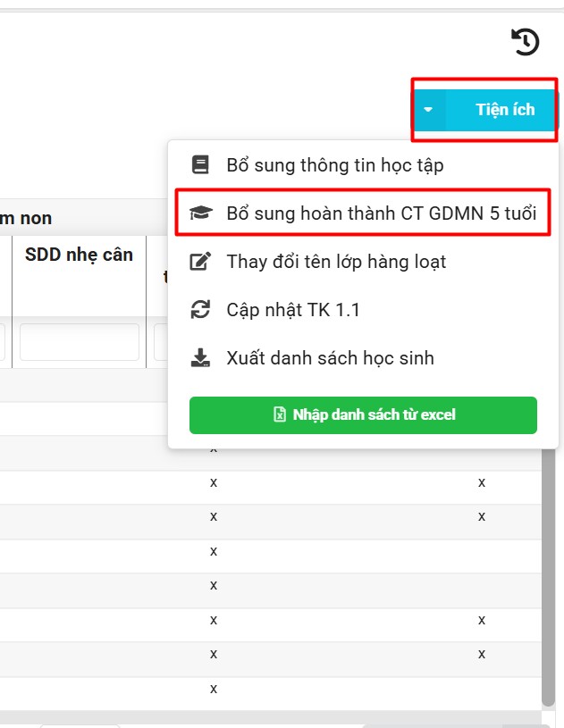Click Nhập danh sách từ excel button
This screenshot has height=728, width=564.
(363, 415)
